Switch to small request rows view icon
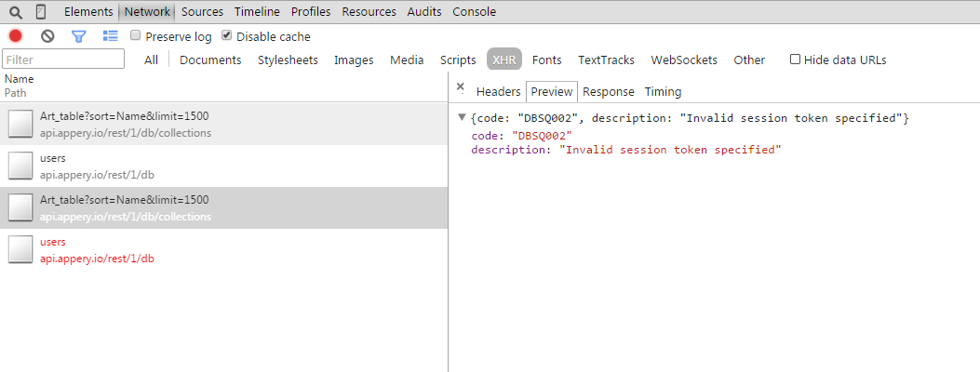Viewport: 980px width, 372px height. tap(111, 36)
